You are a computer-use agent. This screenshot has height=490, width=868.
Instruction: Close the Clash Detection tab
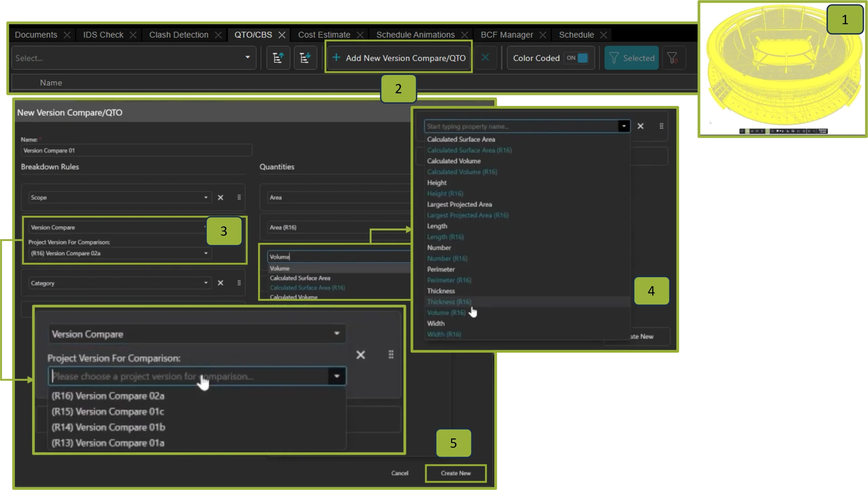click(x=218, y=35)
